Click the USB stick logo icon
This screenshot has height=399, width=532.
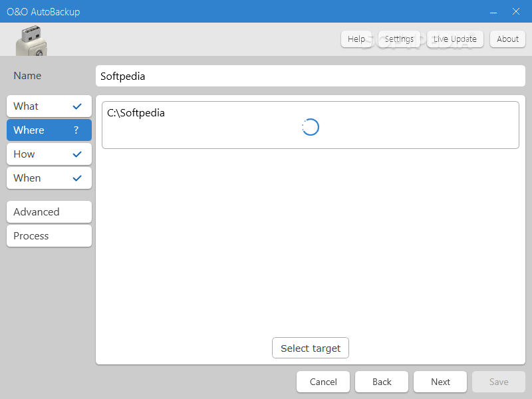[31, 41]
